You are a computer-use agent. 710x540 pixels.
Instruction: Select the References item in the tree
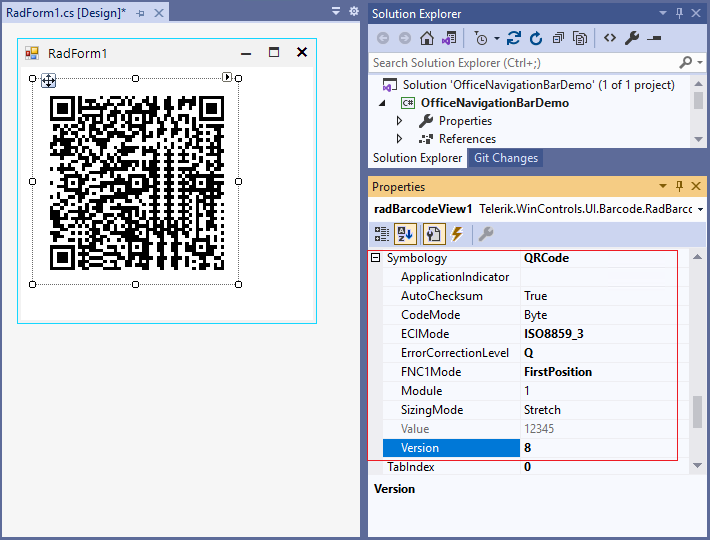click(467, 139)
